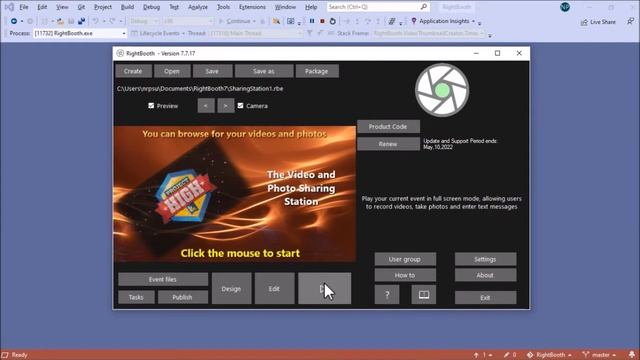Click the Visual Studio search magnifier icon
This screenshot has width=640, height=360.
(424, 7)
